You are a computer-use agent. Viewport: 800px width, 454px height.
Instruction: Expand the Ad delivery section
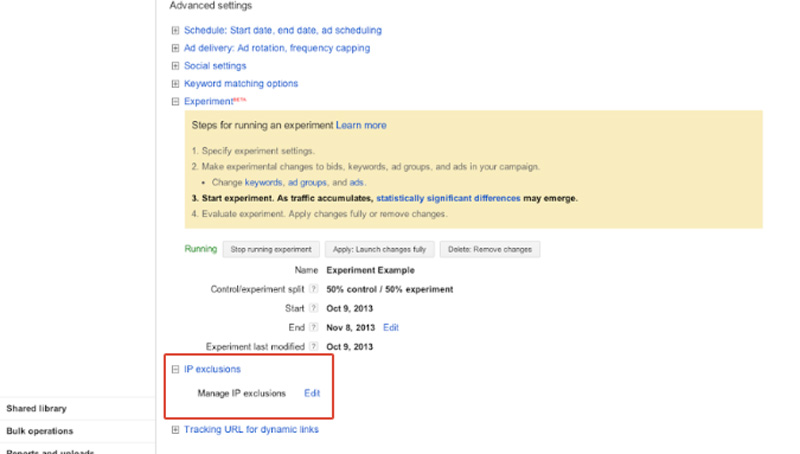(x=176, y=48)
